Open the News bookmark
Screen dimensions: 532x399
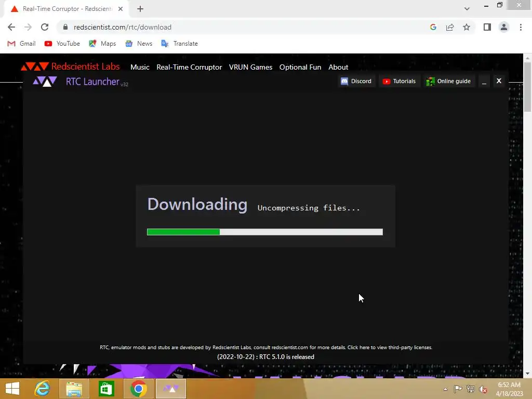(138, 44)
